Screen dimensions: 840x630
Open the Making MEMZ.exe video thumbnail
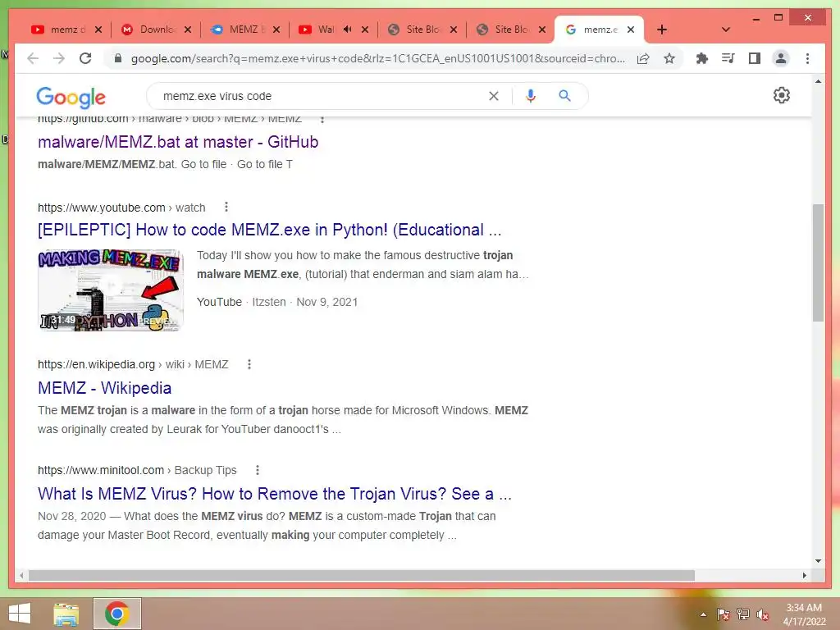(111, 290)
